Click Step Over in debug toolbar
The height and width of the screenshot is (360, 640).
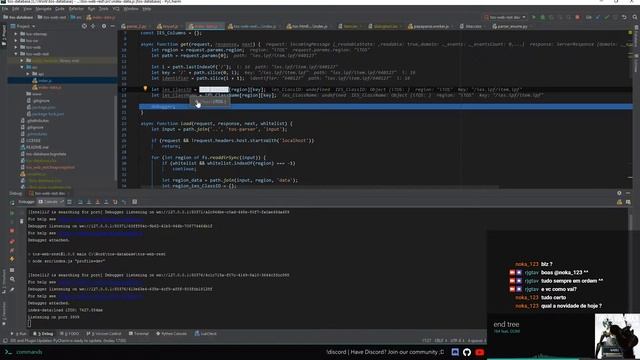pos(80,202)
